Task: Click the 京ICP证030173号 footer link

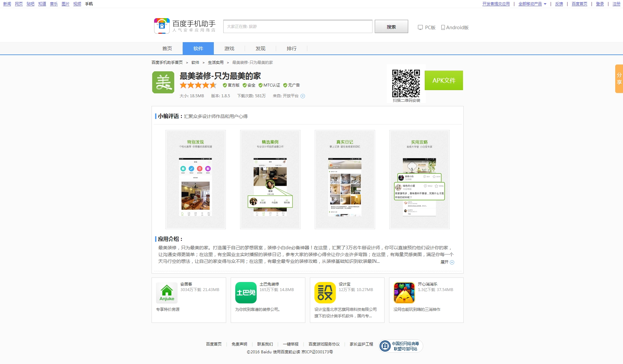Action: tap(317, 352)
